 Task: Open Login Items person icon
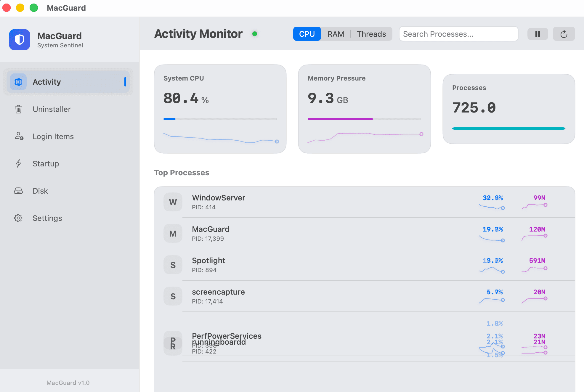pos(19,136)
